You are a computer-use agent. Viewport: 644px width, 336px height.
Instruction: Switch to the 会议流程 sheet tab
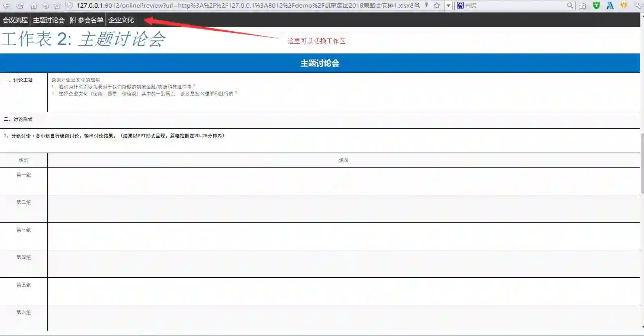click(15, 20)
